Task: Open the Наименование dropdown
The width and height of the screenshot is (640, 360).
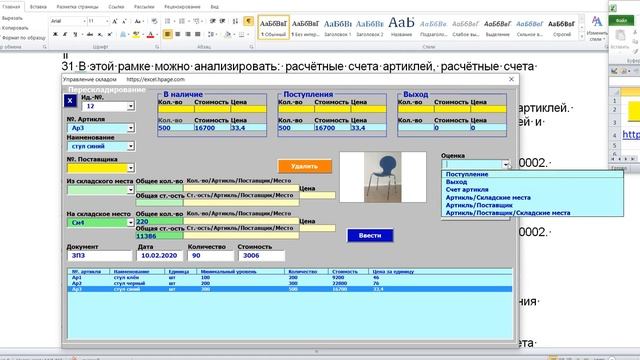Action: point(131,146)
